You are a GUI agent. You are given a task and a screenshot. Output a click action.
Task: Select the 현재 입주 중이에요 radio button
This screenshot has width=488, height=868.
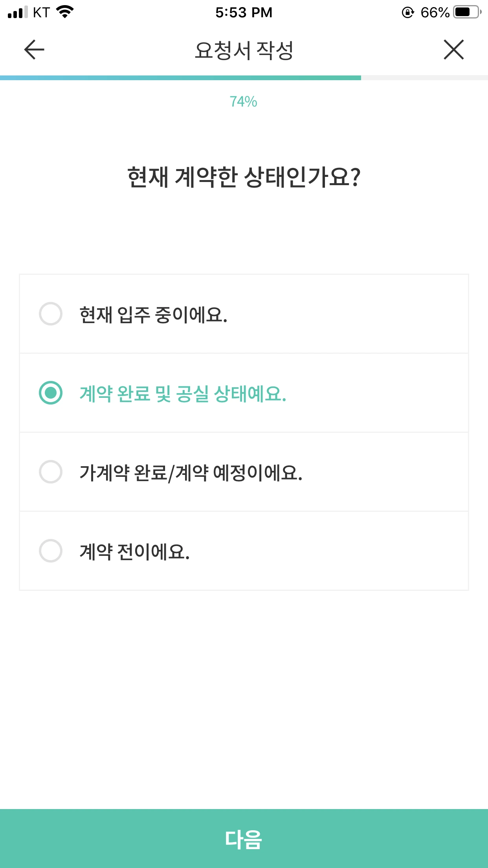tap(51, 314)
